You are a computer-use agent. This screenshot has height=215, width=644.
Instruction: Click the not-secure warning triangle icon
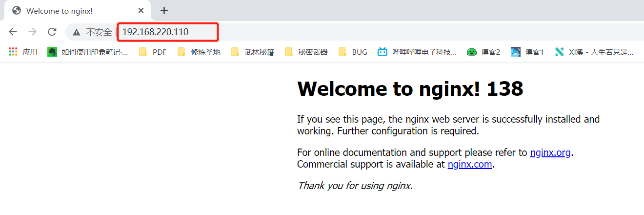pos(76,32)
